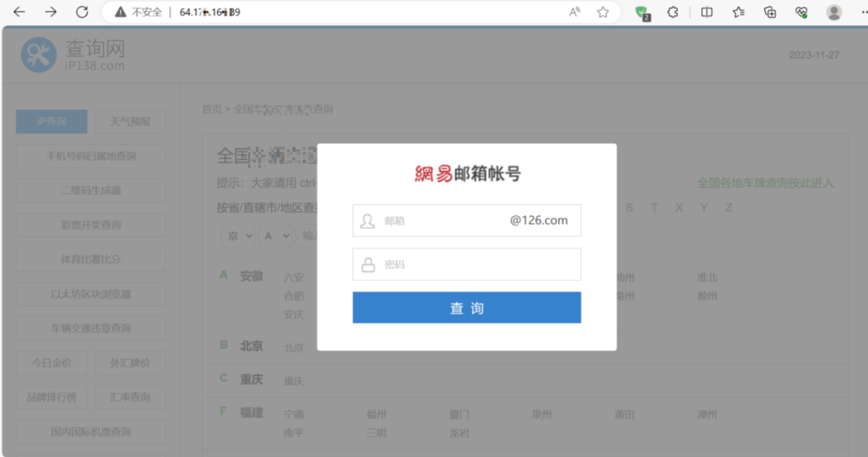Viewport: 868px width, 457px height.
Task: Click the 龙岩 city link
Action: [x=459, y=433]
